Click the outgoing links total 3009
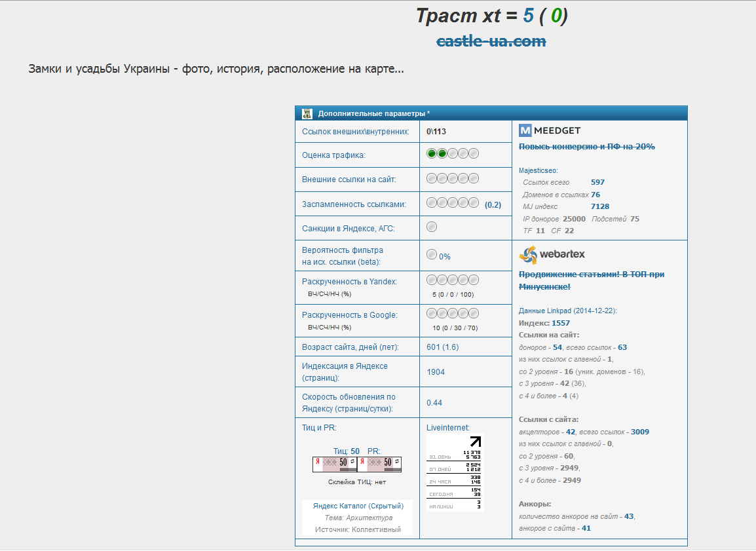 [640, 432]
